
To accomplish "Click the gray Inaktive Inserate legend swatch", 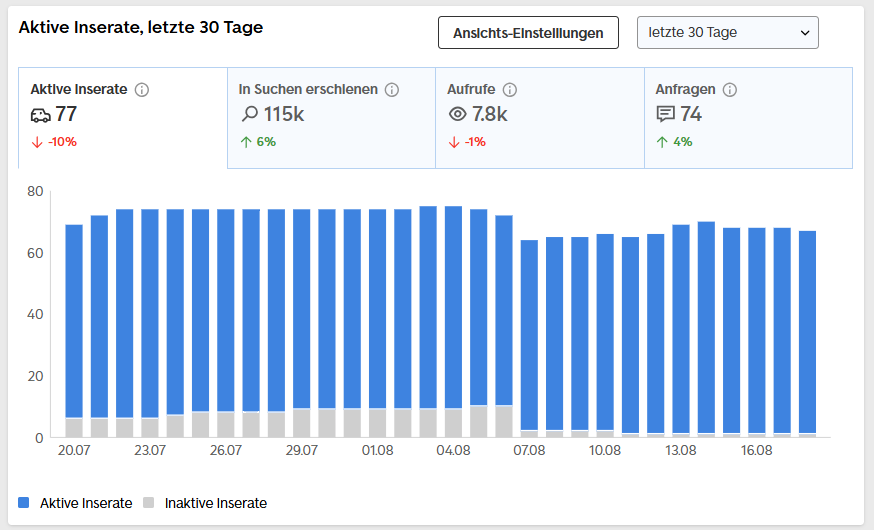I will 148,502.
